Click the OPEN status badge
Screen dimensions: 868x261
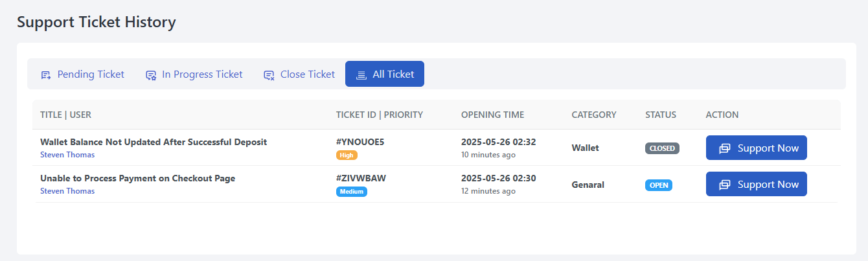tap(659, 185)
